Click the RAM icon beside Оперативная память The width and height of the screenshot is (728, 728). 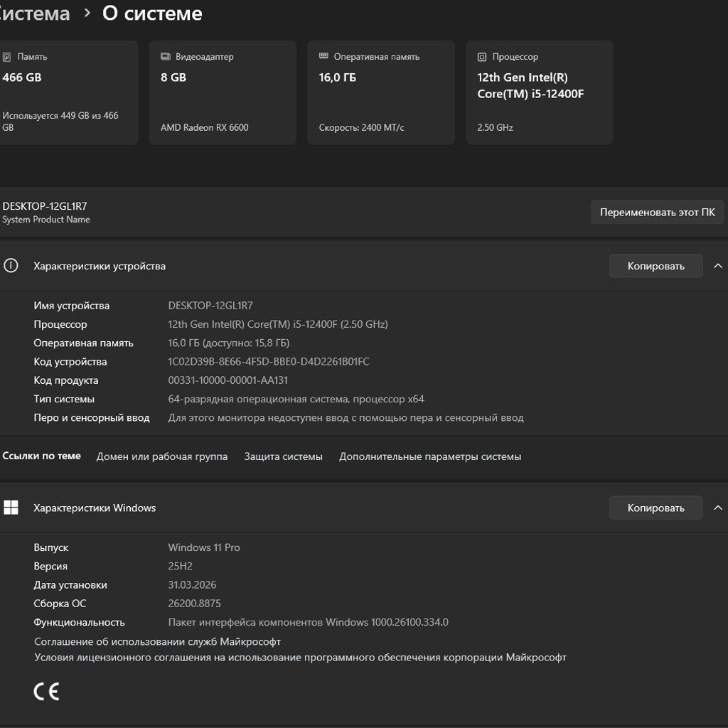[x=323, y=56]
